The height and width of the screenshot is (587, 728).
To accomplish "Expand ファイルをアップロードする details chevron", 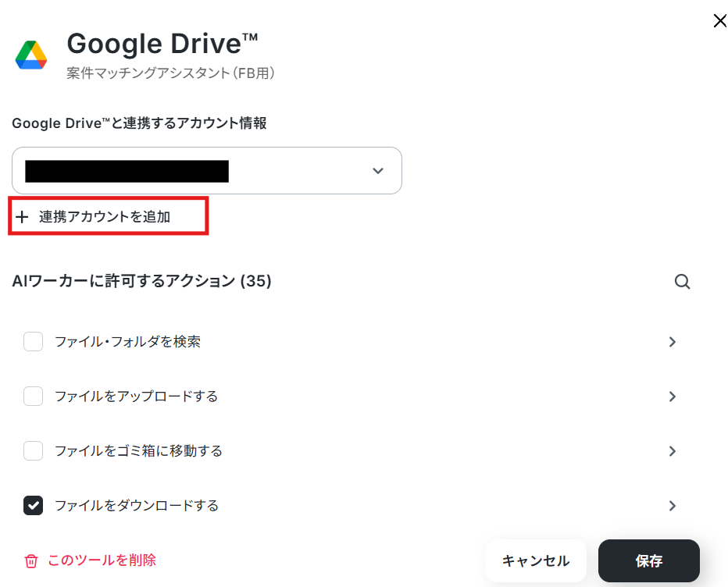I will pos(673,397).
